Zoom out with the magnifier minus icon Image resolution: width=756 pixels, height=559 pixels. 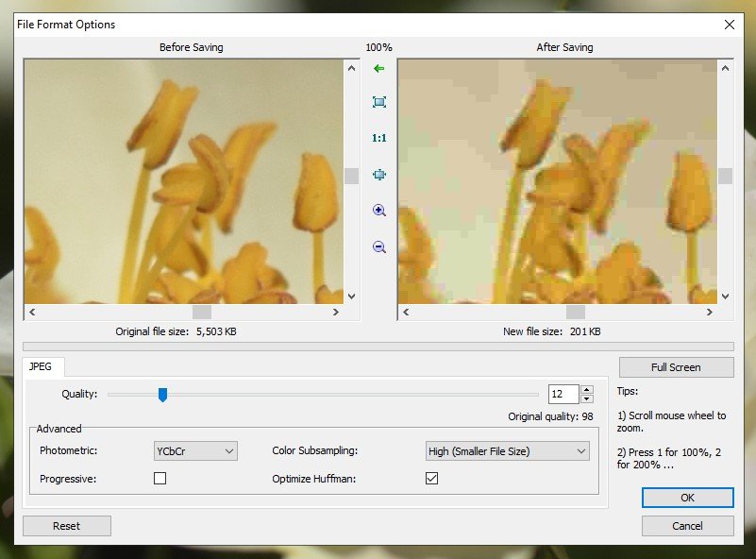click(x=379, y=246)
